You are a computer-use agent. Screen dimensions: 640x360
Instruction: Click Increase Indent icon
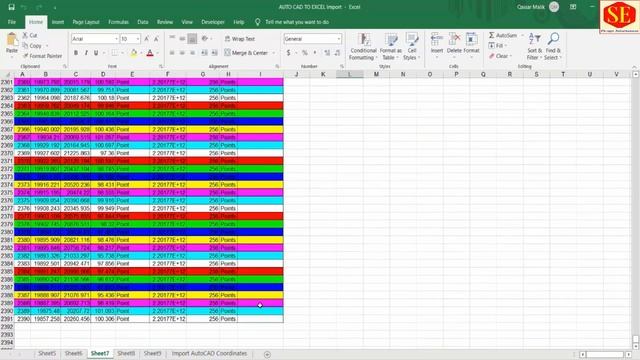(214, 53)
